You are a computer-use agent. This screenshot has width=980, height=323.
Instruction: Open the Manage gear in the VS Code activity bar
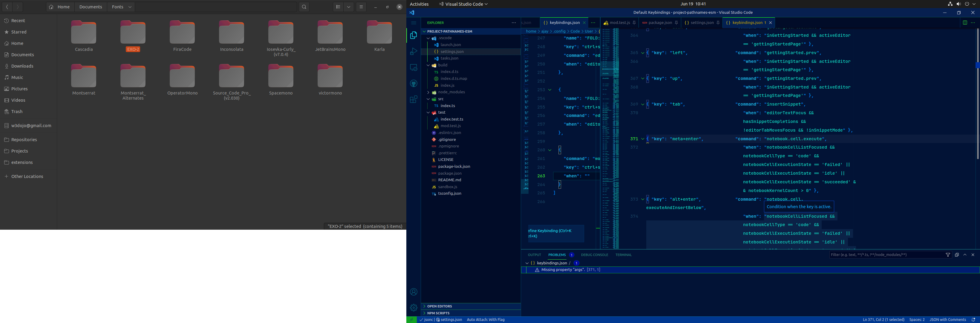coord(414,307)
